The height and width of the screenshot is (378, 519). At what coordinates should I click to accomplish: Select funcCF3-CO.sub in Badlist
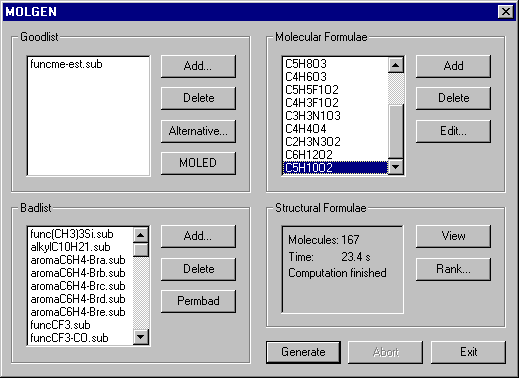click(81, 338)
